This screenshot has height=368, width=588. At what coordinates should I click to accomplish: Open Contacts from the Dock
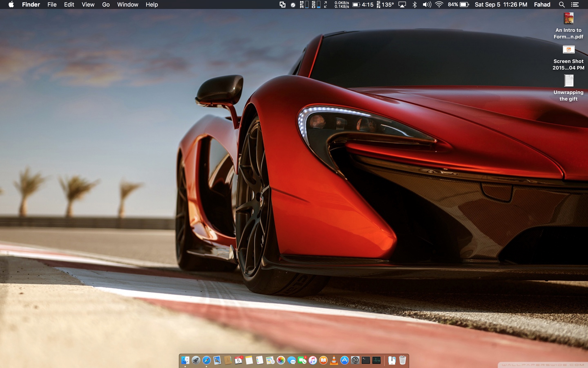click(x=228, y=360)
